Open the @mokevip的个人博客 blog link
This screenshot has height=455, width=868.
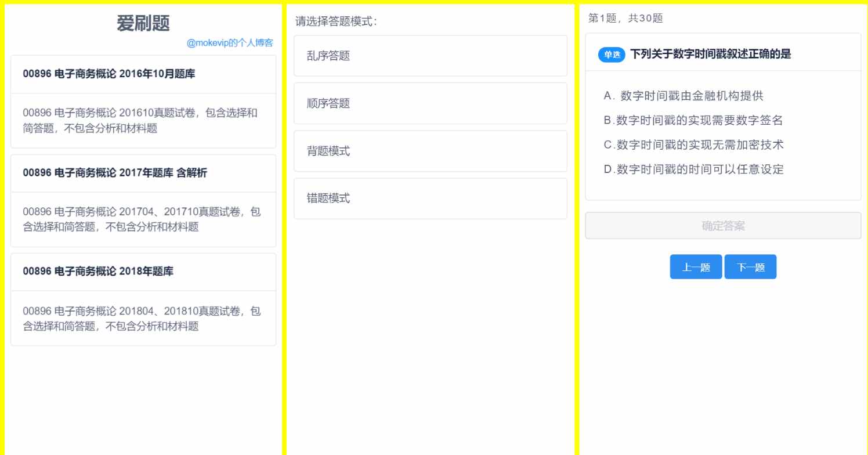click(230, 43)
